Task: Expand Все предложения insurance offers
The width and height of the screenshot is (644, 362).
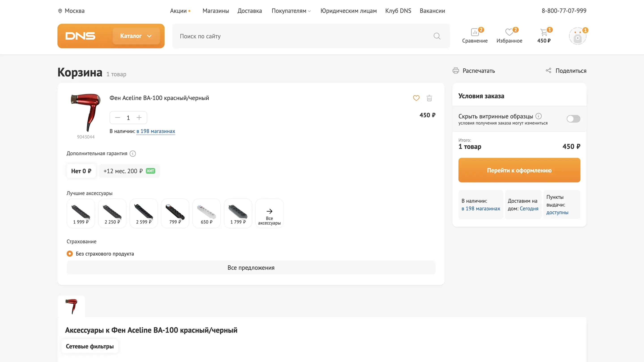Action: pyautogui.click(x=251, y=267)
